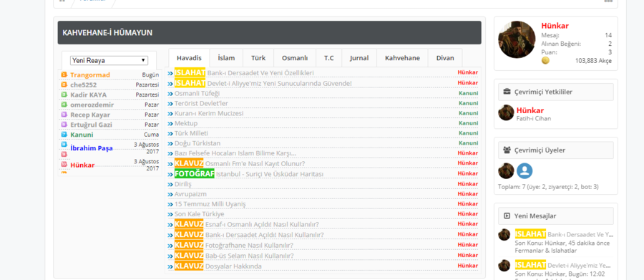Click the purple rank icon beside Recep Kayar
The height and width of the screenshot is (280, 644).
[64, 115]
